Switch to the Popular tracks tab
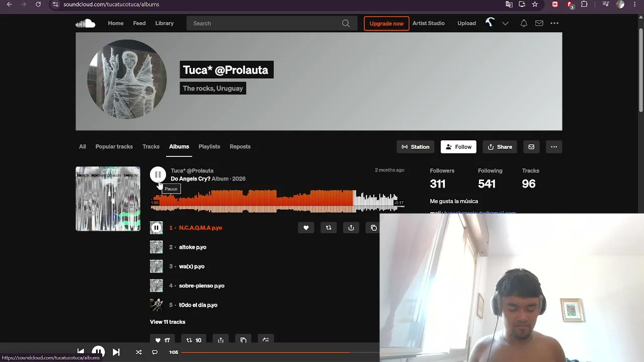 tap(114, 147)
